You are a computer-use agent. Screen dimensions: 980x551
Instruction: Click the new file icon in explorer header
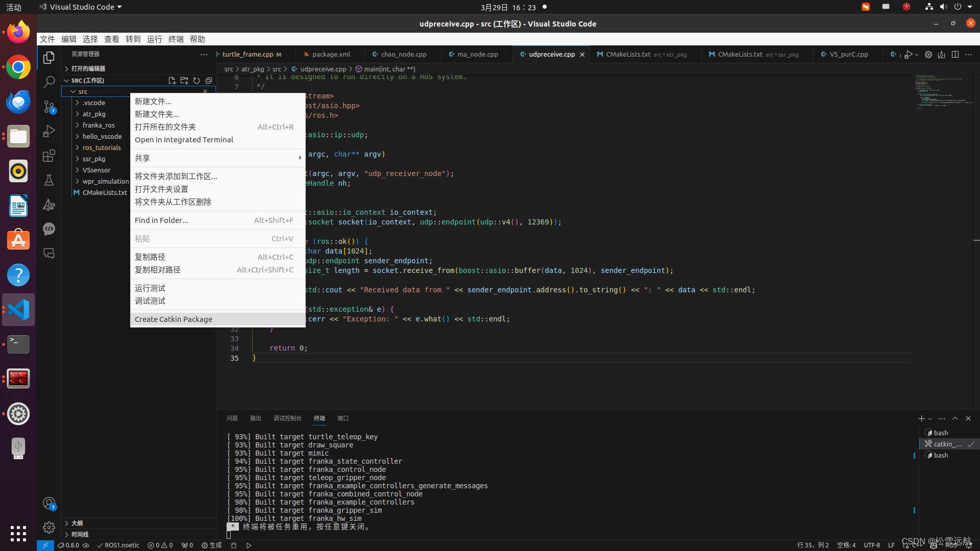172,81
